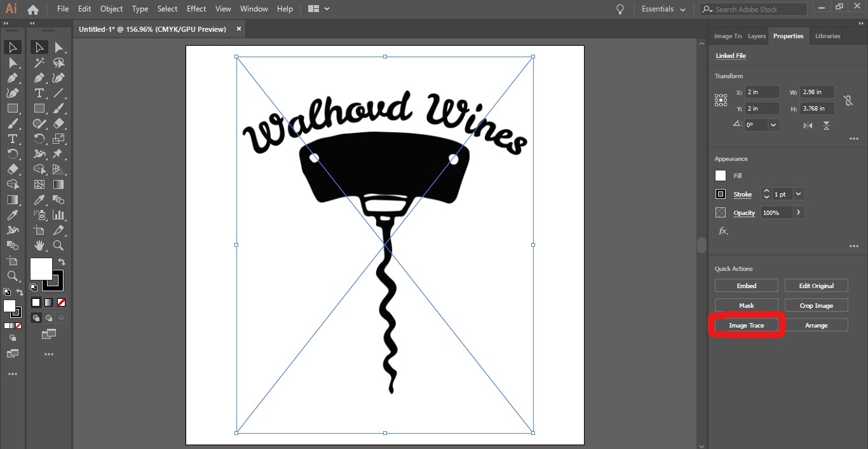This screenshot has height=449, width=868.
Task: Enable Gradient fill mode button in the two-column toolbar
Action: pyautogui.click(x=48, y=303)
